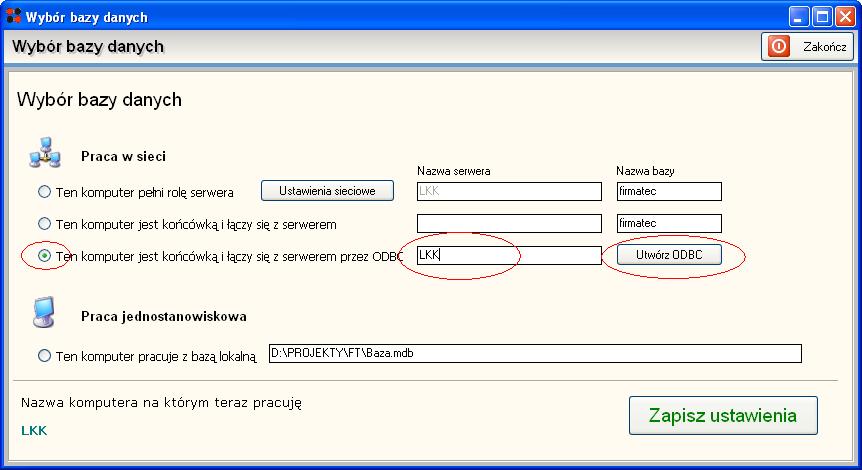Close the window with the red X
Screen dimensions: 862x470
(845, 16)
